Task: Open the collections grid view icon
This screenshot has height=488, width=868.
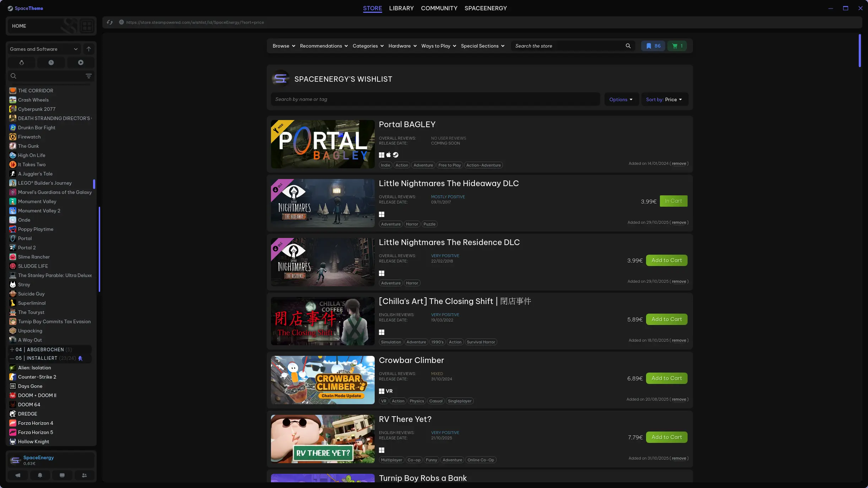Action: [x=87, y=26]
